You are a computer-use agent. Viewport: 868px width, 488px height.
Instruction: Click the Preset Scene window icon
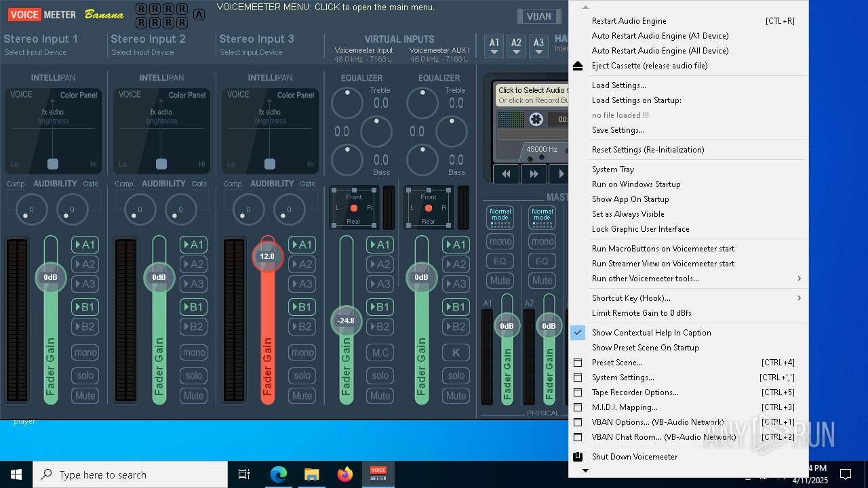click(x=578, y=363)
